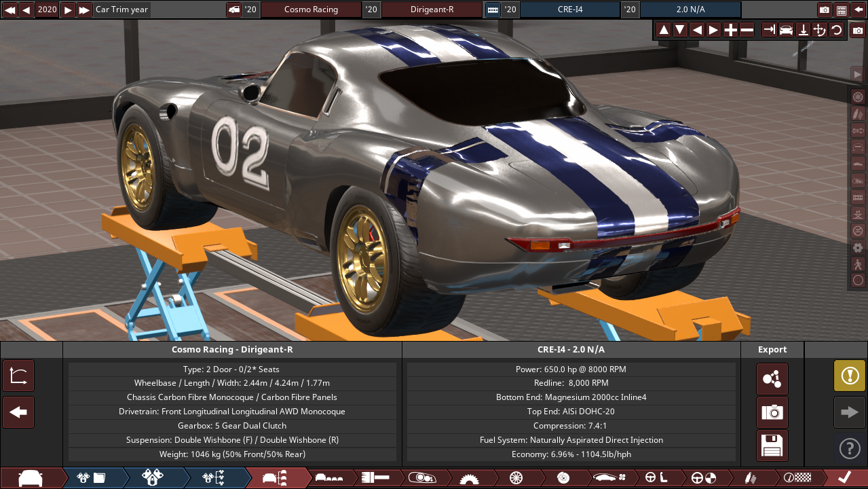Select the 2.0 N/A engine variant box

[691, 10]
